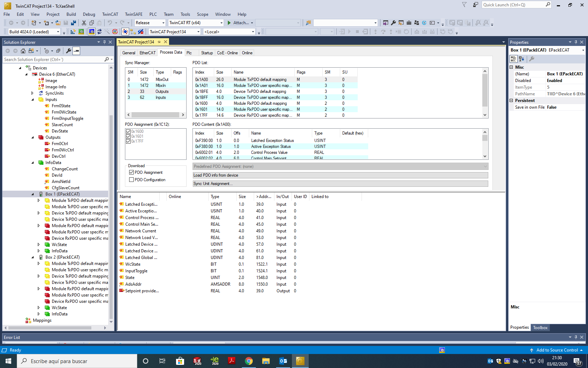Viewport: 588px width, 368px height.
Task: Open the Release configuration dropdown
Action: point(150,23)
